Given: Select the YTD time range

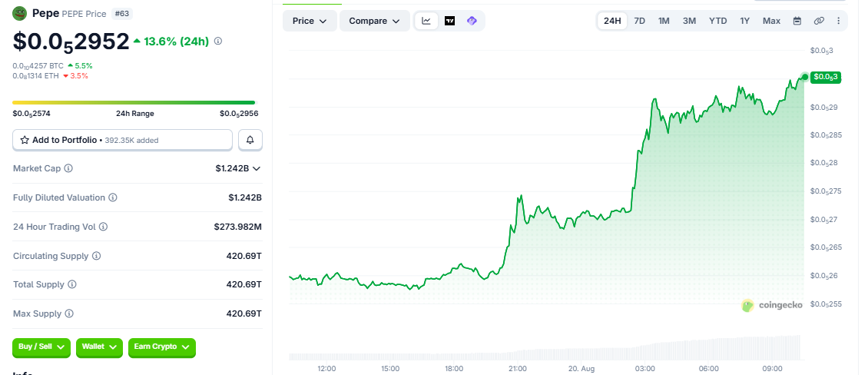Looking at the screenshot, I should click(x=718, y=21).
